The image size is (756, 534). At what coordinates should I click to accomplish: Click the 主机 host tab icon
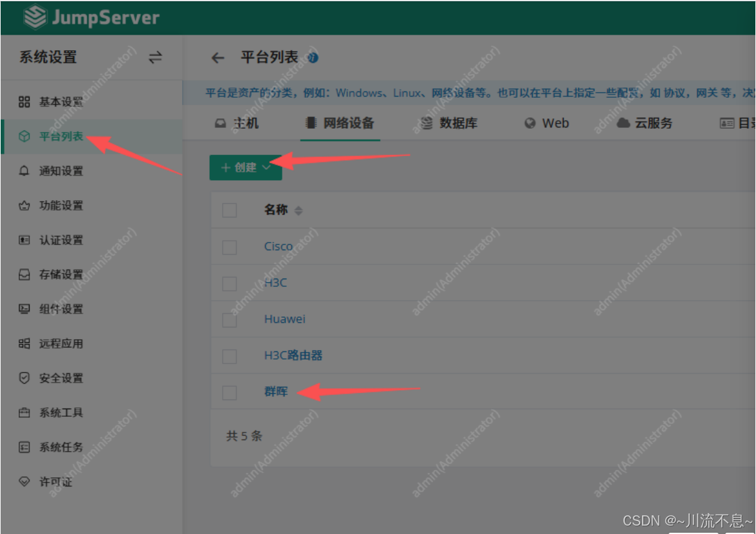point(220,124)
